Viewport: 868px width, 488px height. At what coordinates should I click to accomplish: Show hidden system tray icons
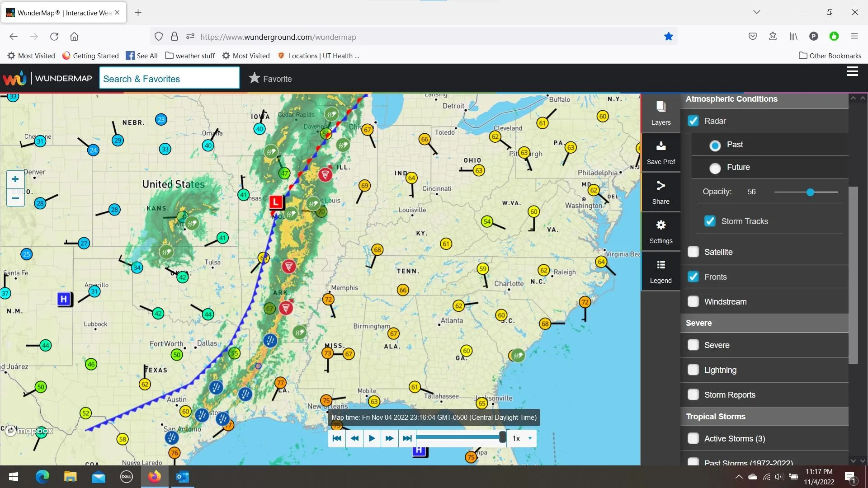(739, 477)
